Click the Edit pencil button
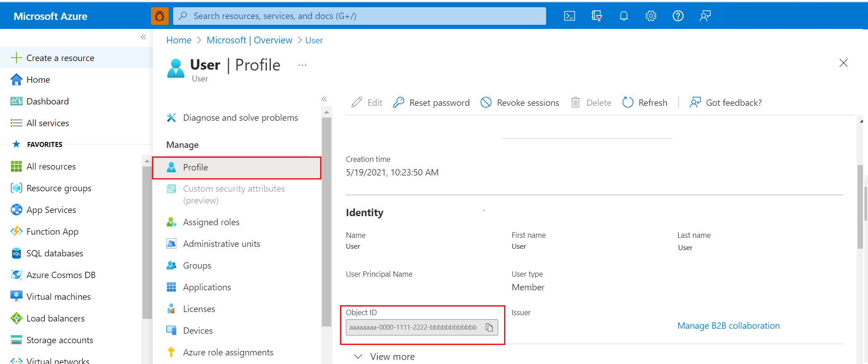Viewport: 868px width, 364px height. pyautogui.click(x=367, y=103)
